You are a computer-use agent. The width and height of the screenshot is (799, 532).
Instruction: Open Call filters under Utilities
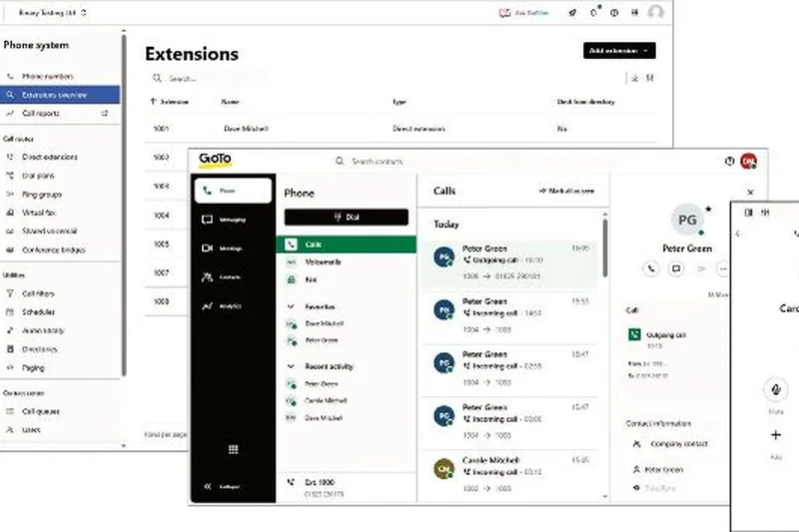click(x=38, y=293)
